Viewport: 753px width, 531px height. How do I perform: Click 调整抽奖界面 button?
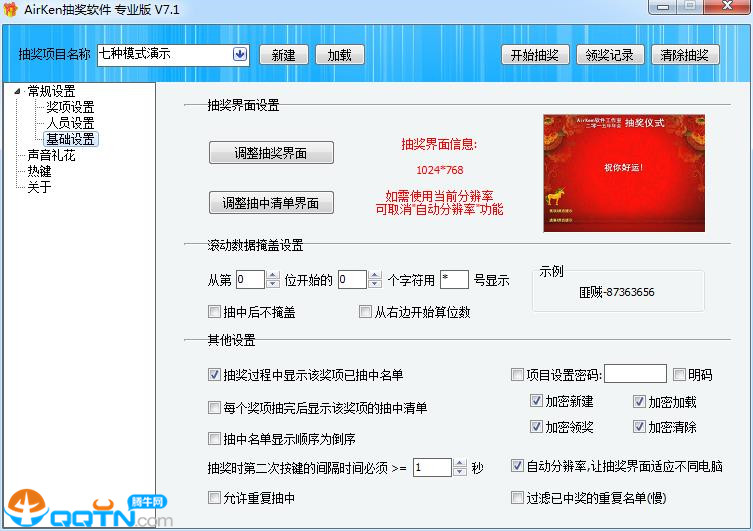[271, 153]
